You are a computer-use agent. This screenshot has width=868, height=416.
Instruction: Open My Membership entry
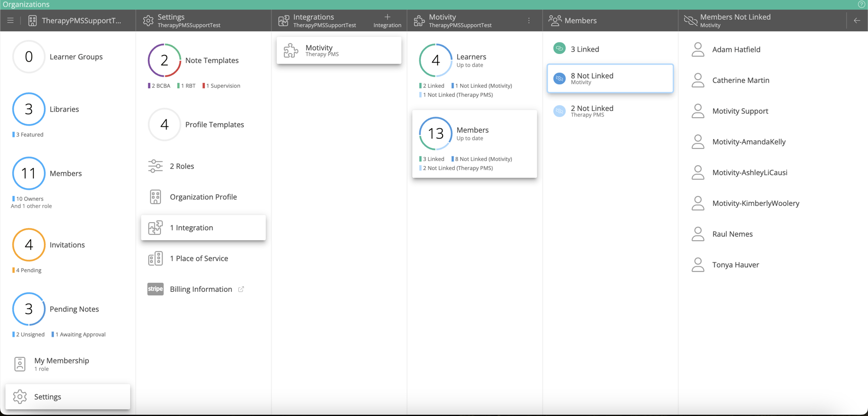[62, 363]
